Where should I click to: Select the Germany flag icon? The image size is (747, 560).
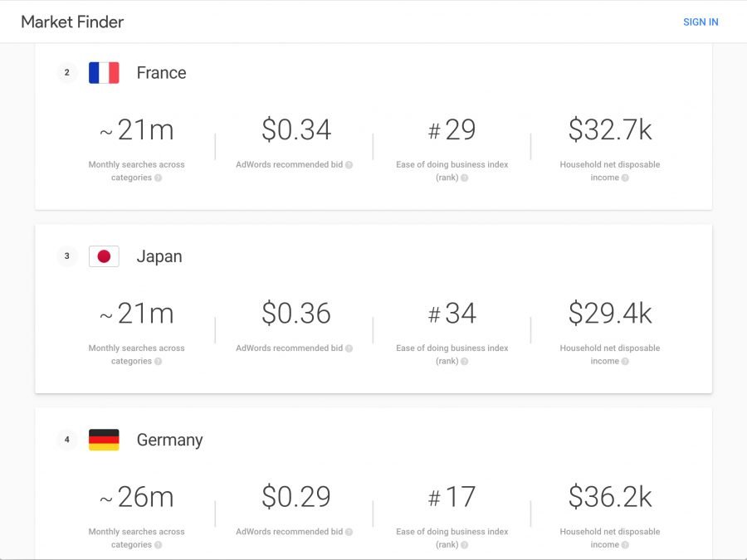click(x=104, y=440)
